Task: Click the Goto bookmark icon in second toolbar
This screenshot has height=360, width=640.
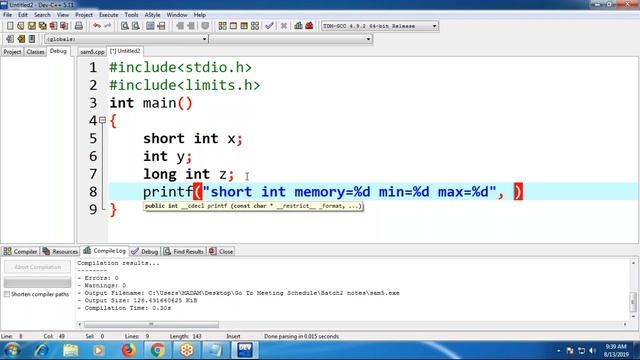Action: [21, 39]
